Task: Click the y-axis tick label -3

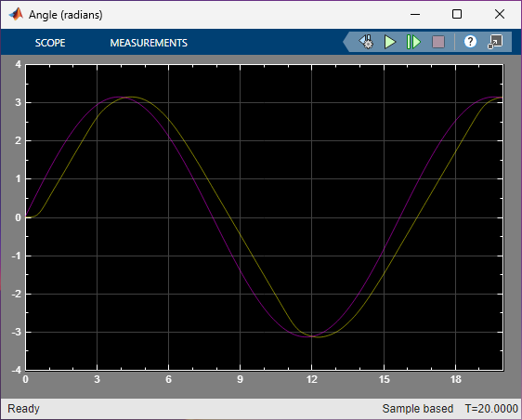Action: click(17, 332)
